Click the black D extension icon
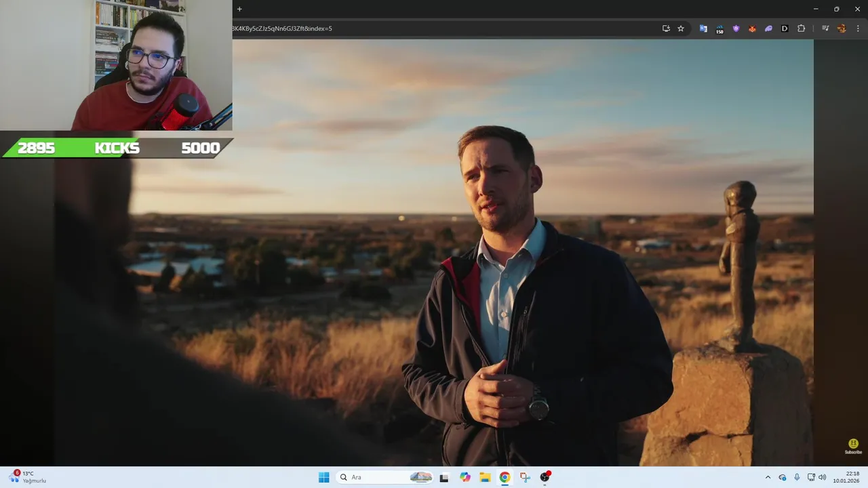The height and width of the screenshot is (488, 868). 785,28
